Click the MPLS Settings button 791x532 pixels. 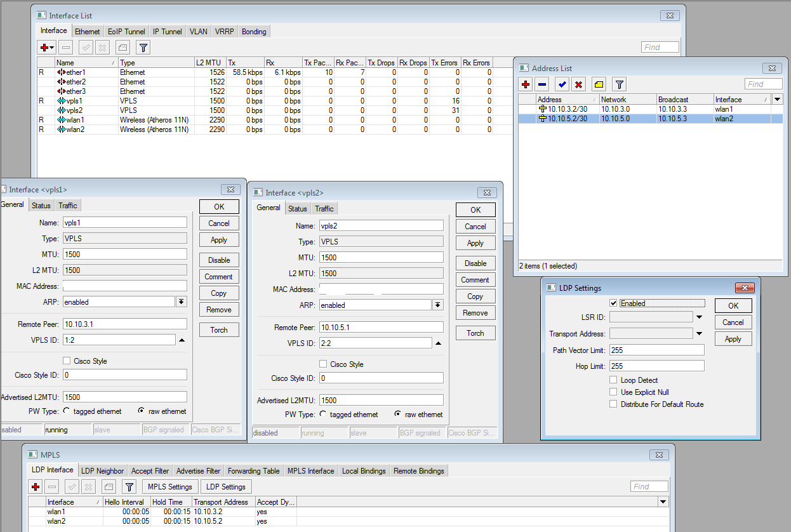[x=169, y=487]
